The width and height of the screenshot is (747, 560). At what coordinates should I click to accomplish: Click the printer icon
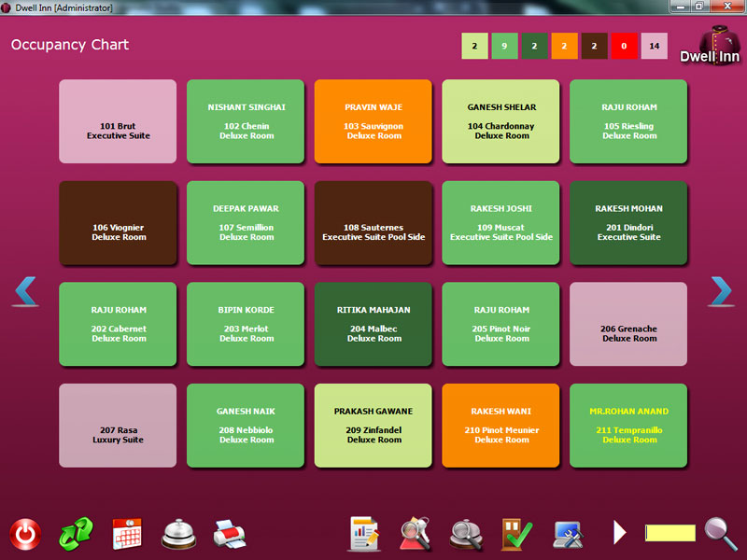coord(229,534)
